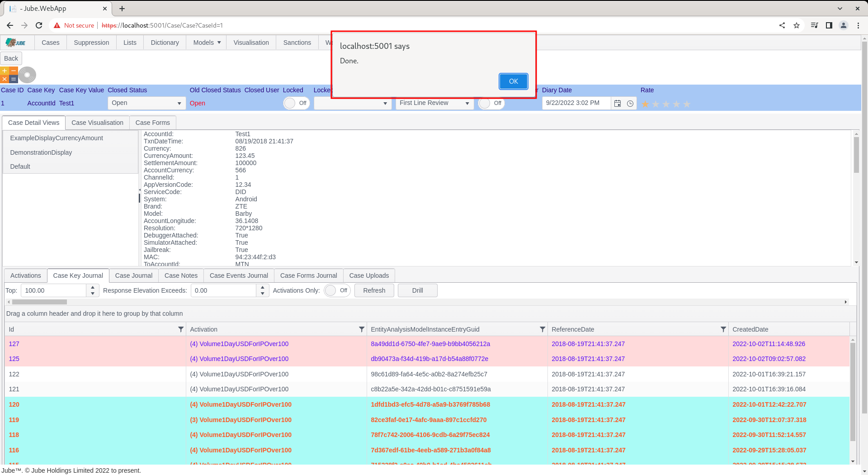Open the Lists menu
The height and width of the screenshot is (475, 868).
click(130, 43)
